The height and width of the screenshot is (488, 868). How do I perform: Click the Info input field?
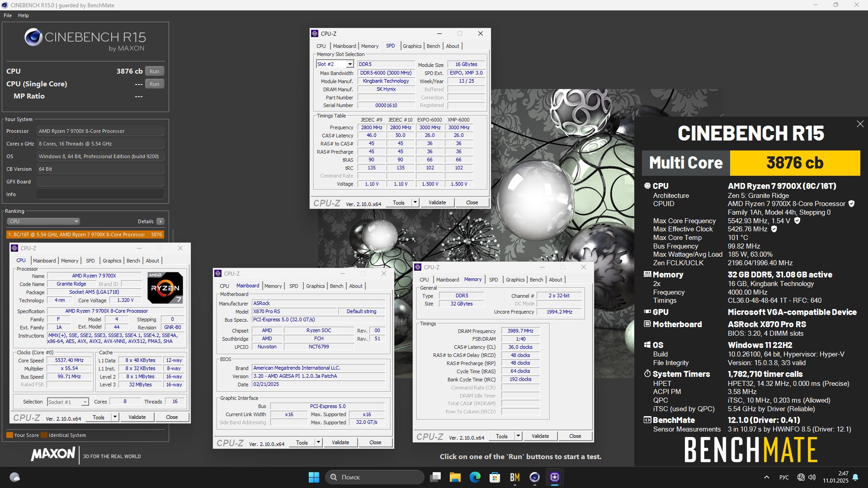tap(100, 194)
